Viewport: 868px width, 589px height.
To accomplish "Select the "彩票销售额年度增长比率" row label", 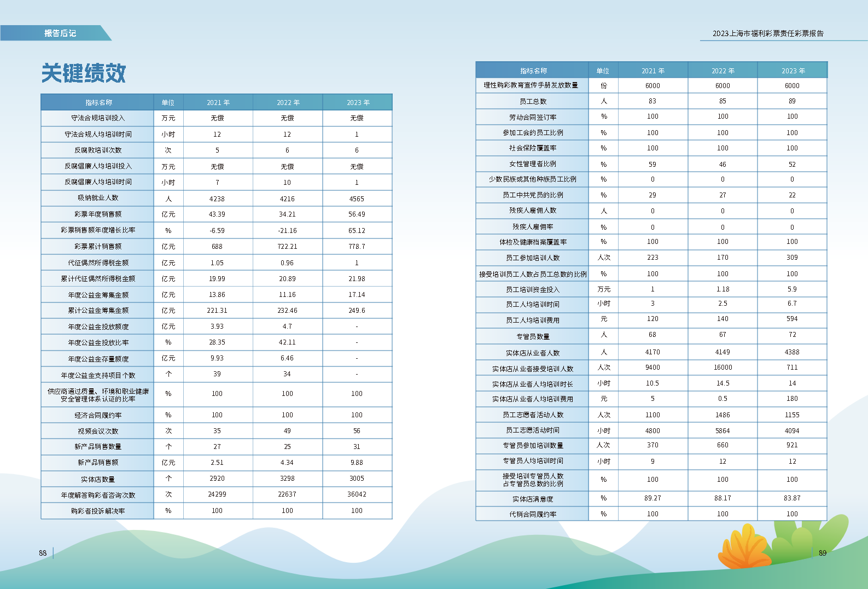I will click(x=98, y=230).
